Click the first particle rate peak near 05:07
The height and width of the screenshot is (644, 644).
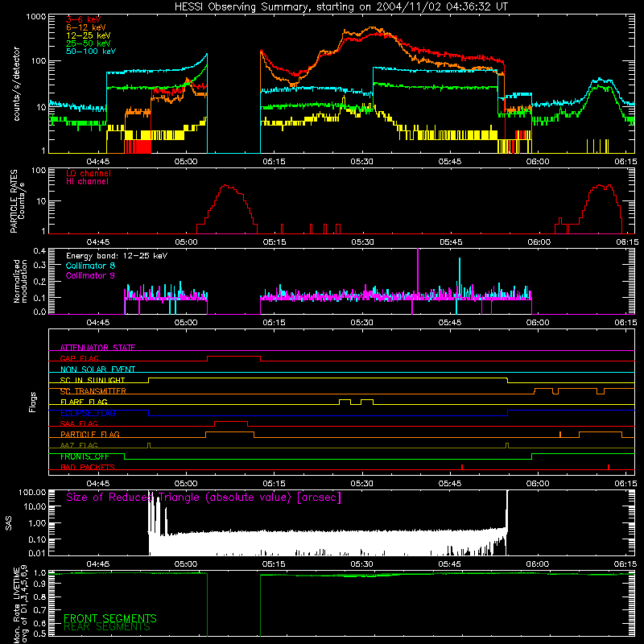225,186
